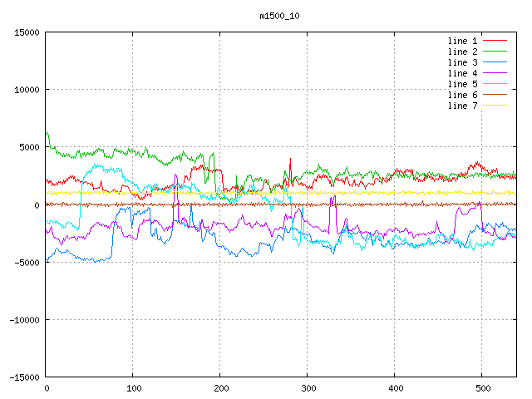Select the 100 x-axis tick label
532x399 pixels.
[133, 388]
